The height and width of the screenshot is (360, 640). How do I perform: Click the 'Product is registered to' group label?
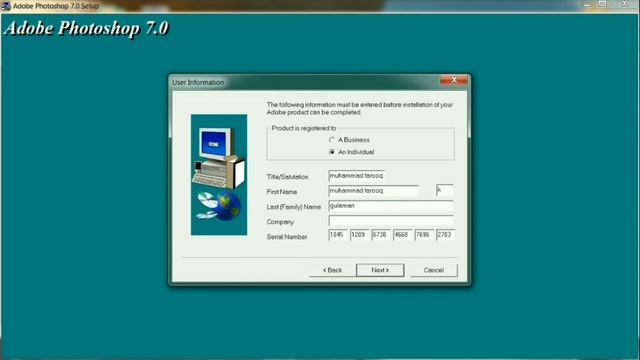tap(304, 128)
